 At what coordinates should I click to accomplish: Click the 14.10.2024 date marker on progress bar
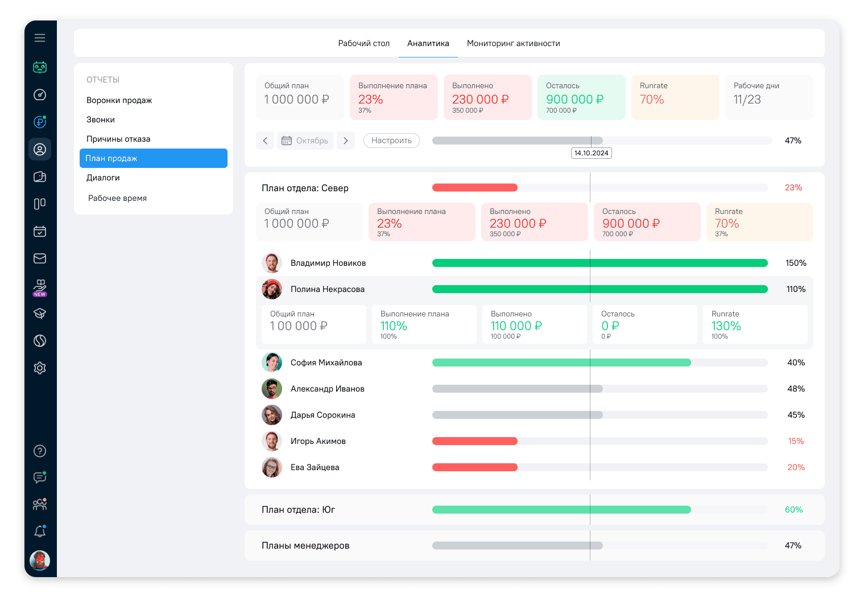click(x=591, y=153)
